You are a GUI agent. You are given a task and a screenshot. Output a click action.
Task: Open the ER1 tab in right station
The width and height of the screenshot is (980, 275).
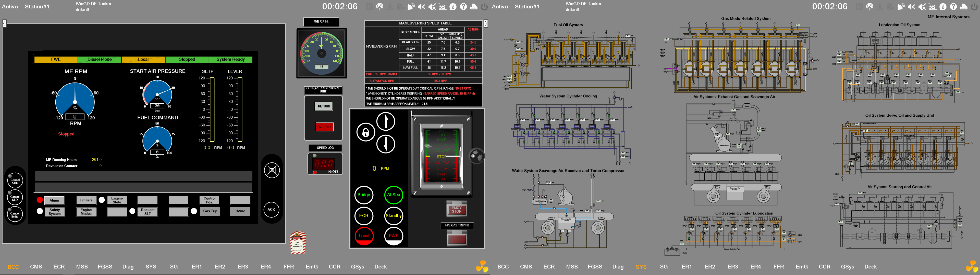(687, 267)
